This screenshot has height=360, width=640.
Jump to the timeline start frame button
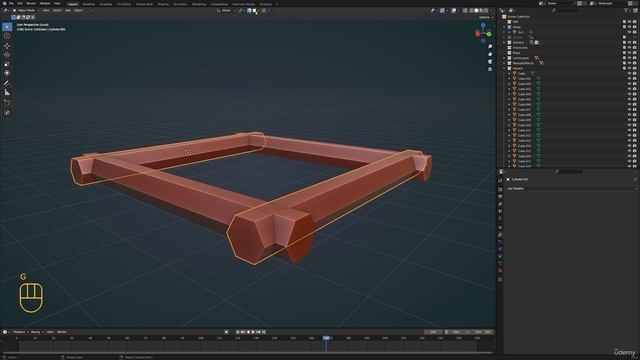click(x=238, y=332)
